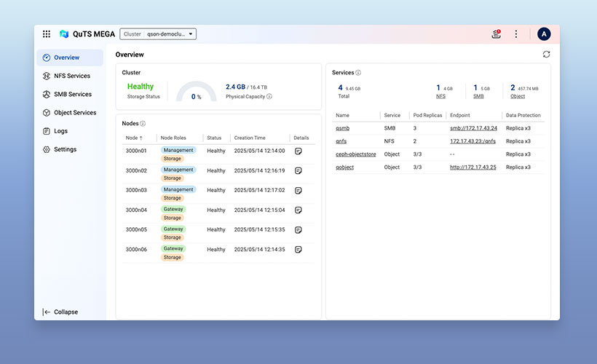Open the three-dot more options menu
This screenshot has width=597, height=364.
point(516,34)
